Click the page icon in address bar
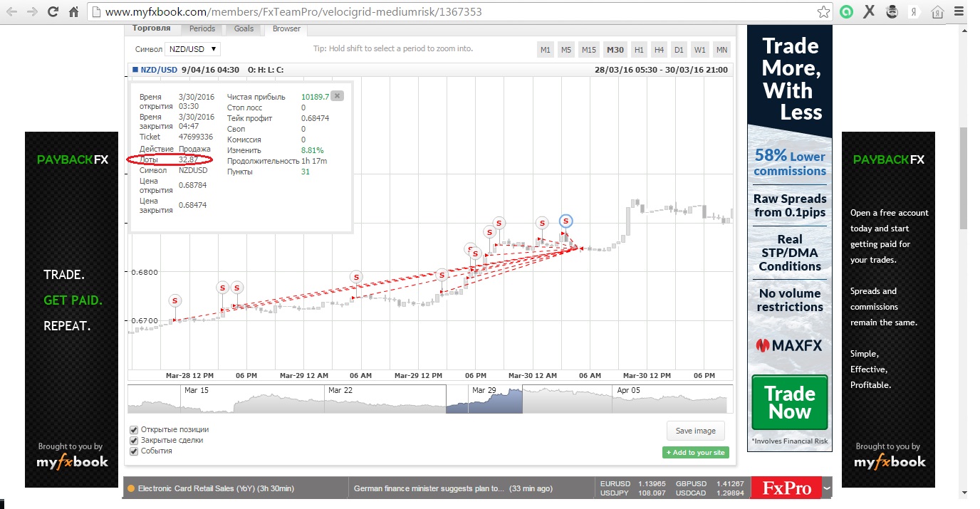This screenshot has height=509, width=980. 97,12
